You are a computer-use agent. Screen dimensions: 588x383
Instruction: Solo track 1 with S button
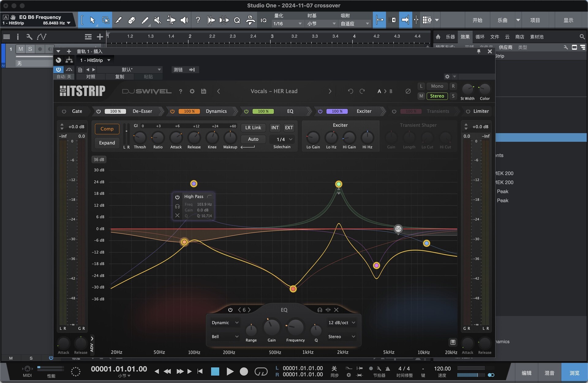[30, 49]
